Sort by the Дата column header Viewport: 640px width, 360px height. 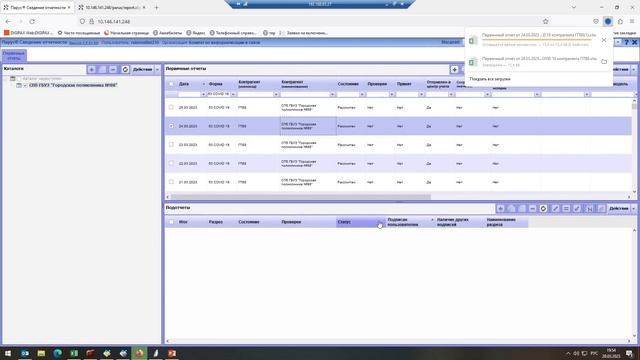191,84
